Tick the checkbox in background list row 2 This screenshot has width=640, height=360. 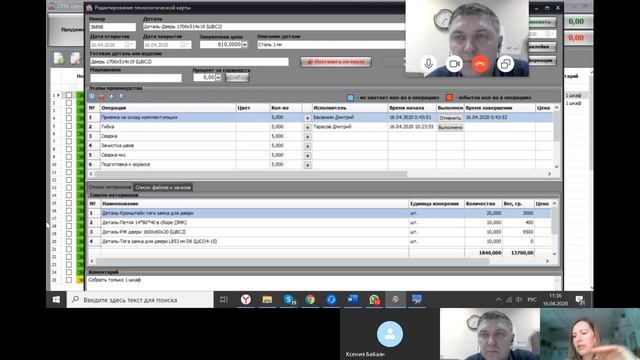click(x=69, y=103)
